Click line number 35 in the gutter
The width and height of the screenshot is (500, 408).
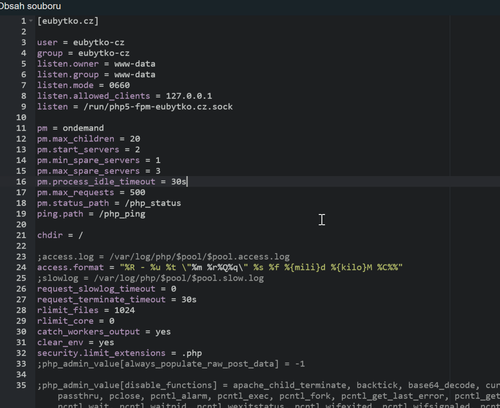(x=21, y=385)
